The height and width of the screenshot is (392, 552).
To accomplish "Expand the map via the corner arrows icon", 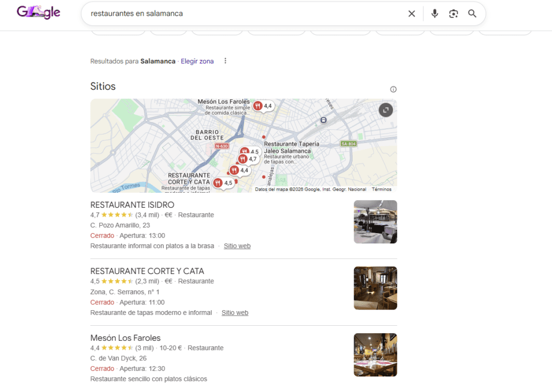I will pos(385,110).
